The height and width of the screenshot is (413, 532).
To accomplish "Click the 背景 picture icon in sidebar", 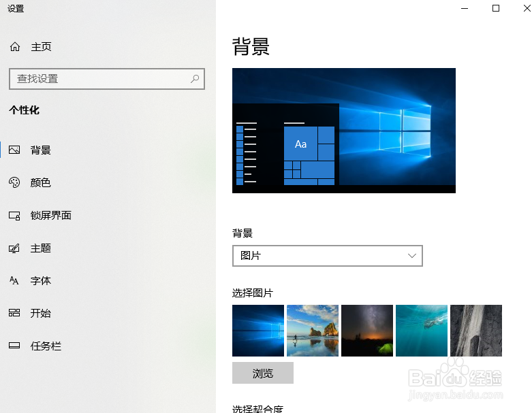I will 14,150.
